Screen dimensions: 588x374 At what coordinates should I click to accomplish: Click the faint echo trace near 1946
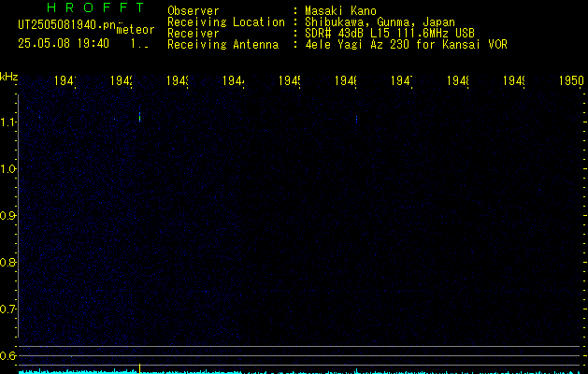(x=356, y=120)
